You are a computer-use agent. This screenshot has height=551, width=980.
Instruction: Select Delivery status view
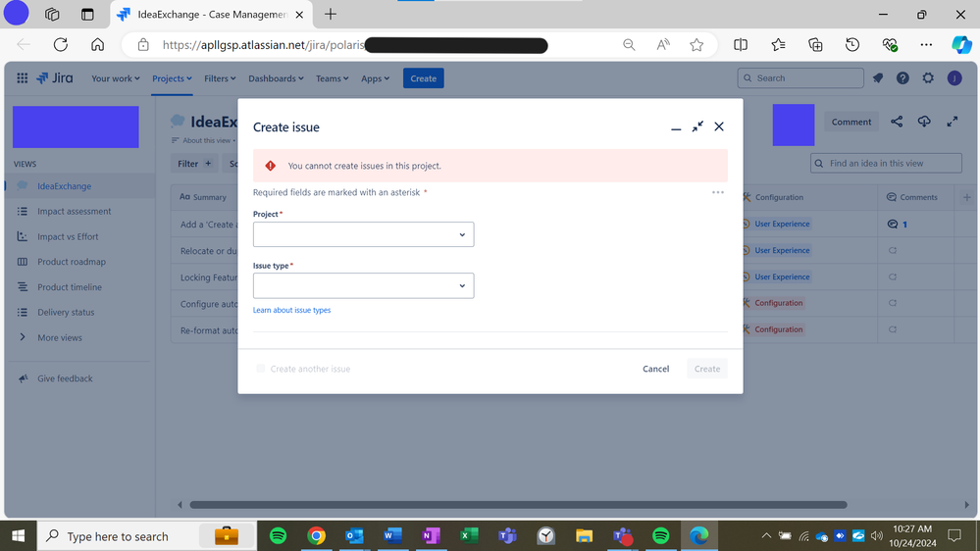66,313
